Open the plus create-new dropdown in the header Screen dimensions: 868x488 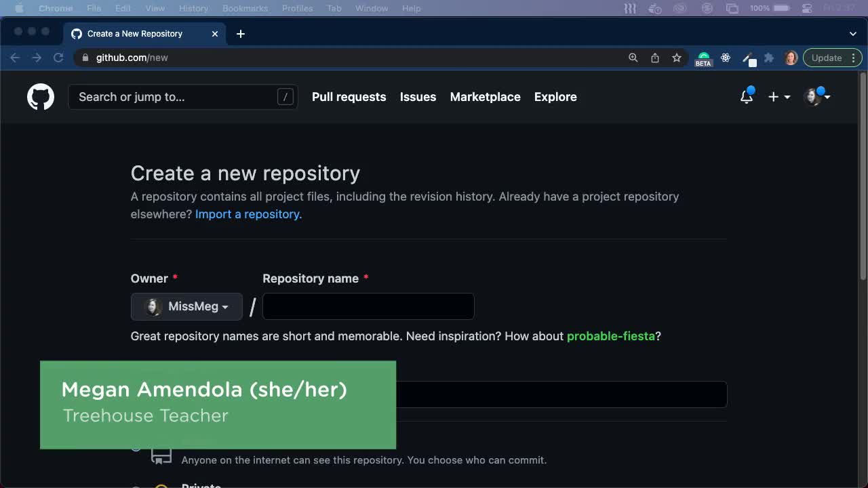pyautogui.click(x=778, y=97)
